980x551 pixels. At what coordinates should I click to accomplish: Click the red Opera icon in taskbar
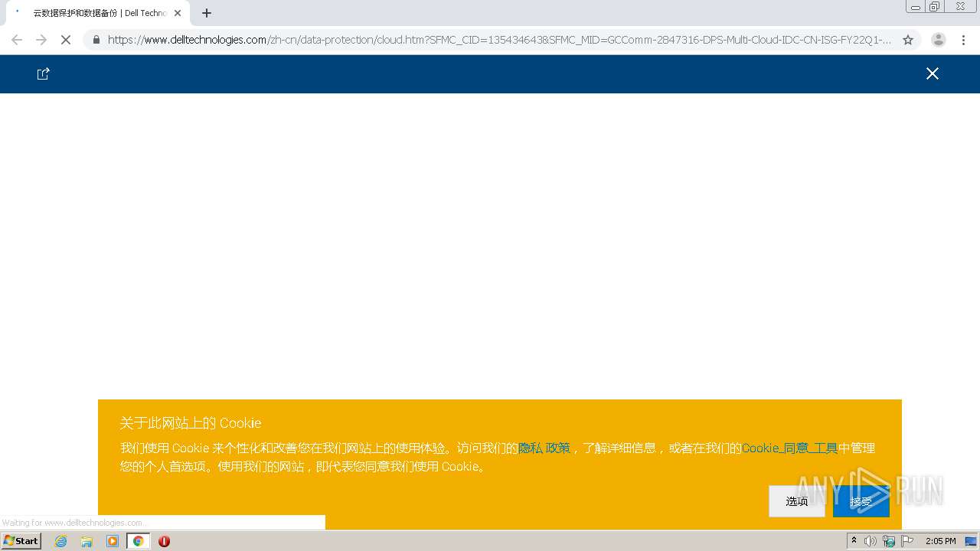pyautogui.click(x=164, y=541)
